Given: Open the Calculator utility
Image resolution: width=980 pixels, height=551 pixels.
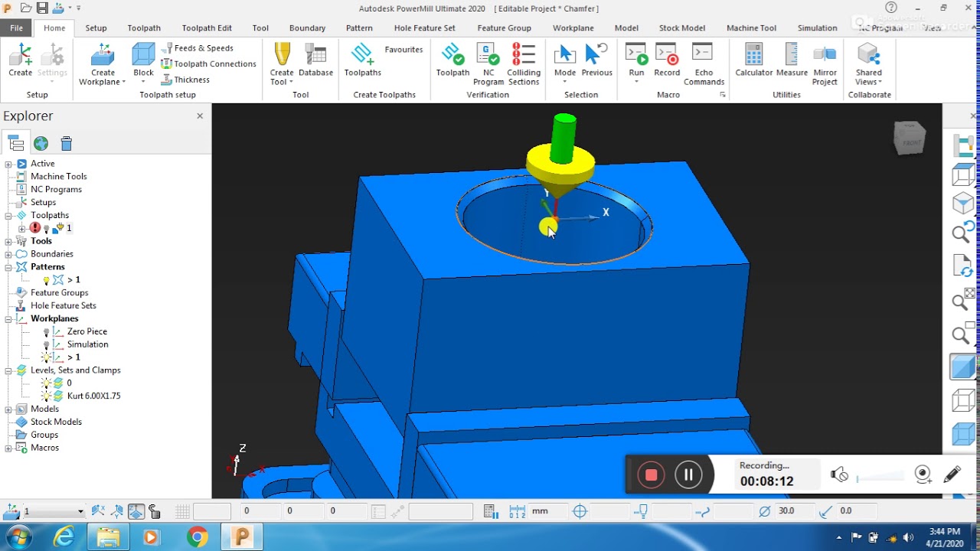Looking at the screenshot, I should 754,60.
